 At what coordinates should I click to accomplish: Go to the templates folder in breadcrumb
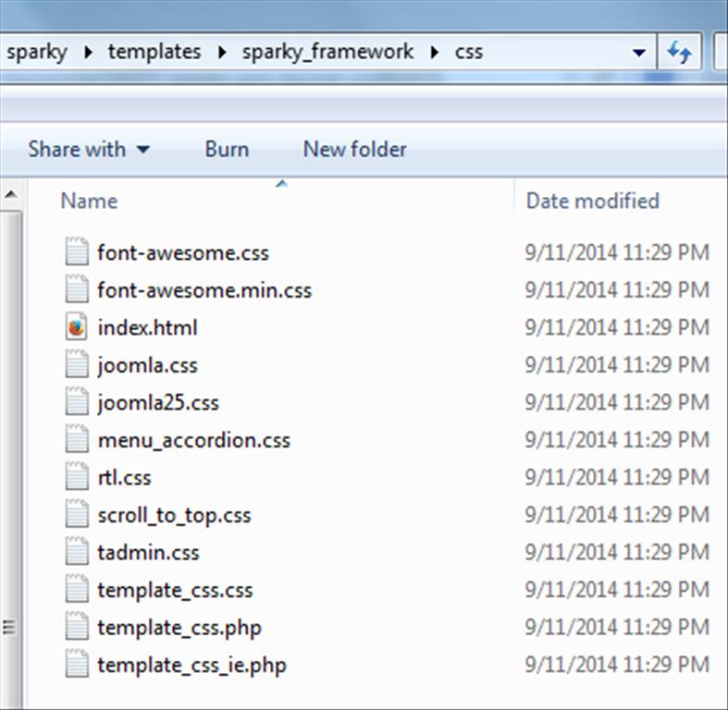(x=154, y=52)
